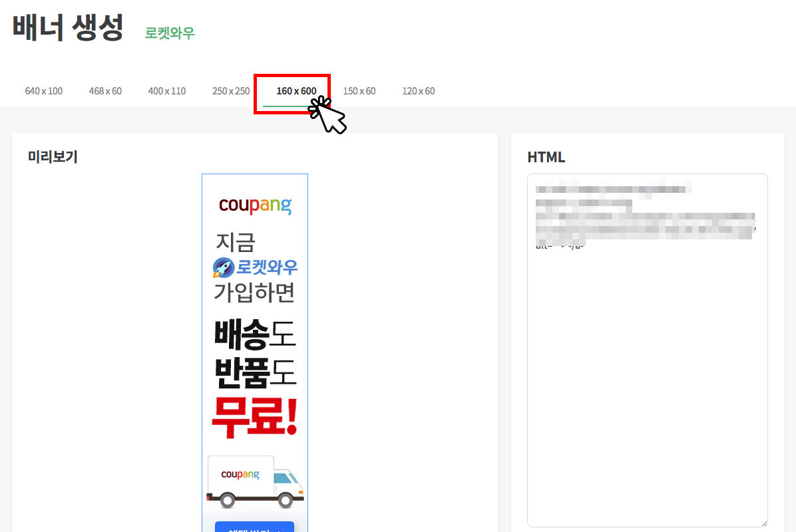Screen dimensions: 796x532
Task: Click the Coupang banner preview image
Action: click(255, 353)
